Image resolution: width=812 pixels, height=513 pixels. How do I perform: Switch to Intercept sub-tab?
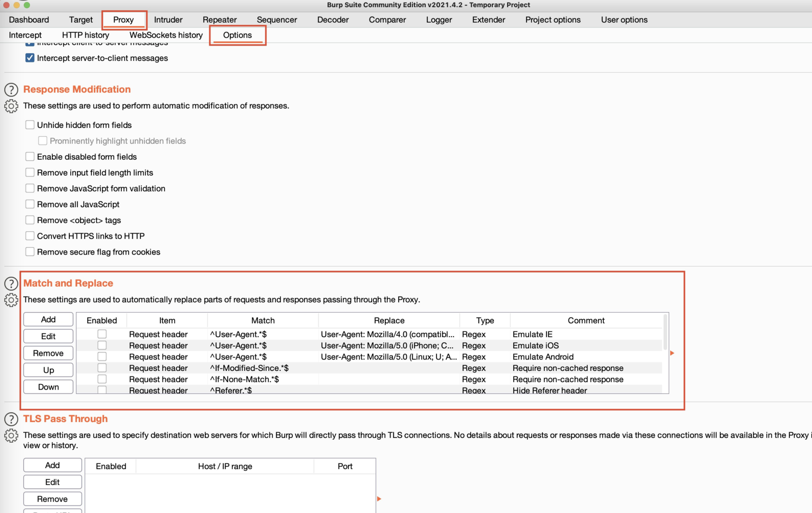point(25,35)
